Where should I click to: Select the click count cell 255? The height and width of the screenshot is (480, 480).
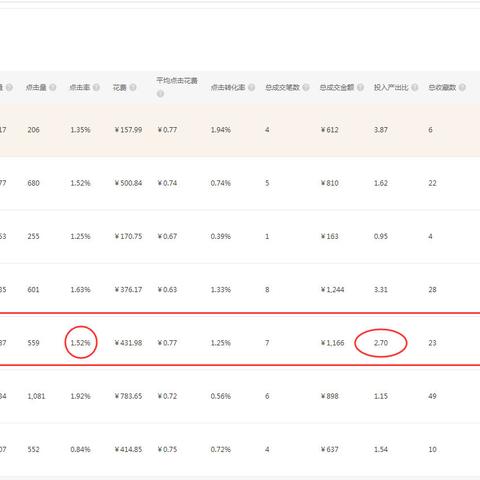tap(33, 236)
